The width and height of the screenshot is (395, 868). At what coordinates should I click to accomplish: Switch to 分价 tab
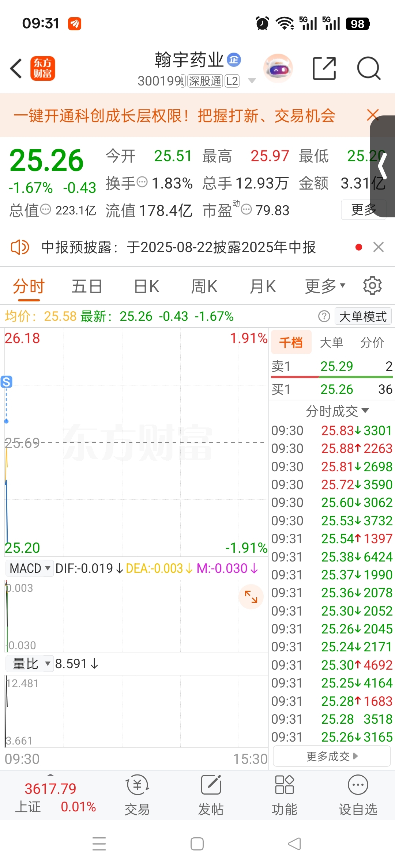pyautogui.click(x=372, y=342)
